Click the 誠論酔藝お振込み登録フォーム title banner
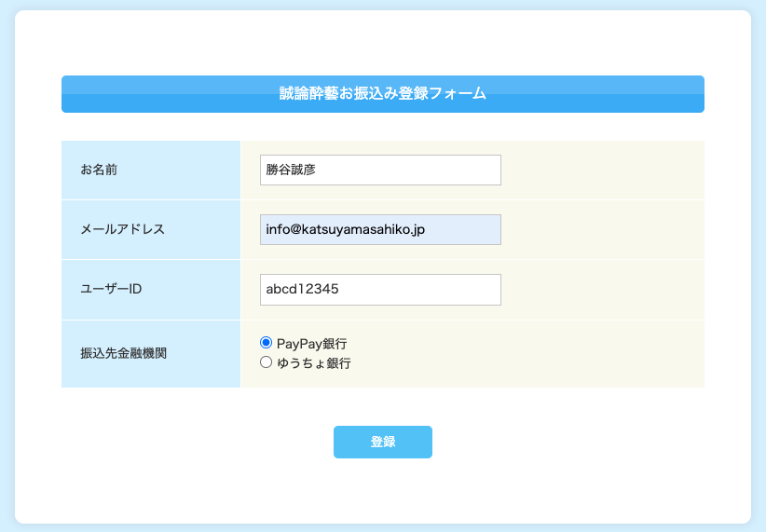The width and height of the screenshot is (766, 532). (382, 94)
